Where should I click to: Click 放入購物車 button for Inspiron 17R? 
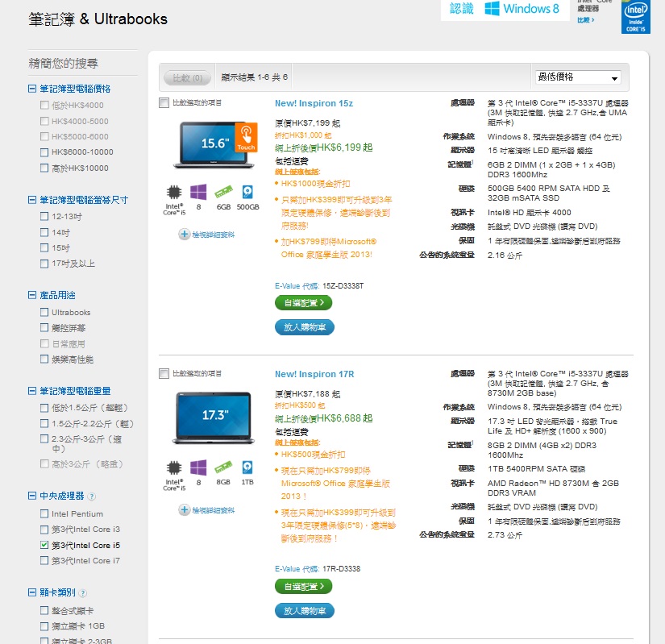tap(305, 610)
